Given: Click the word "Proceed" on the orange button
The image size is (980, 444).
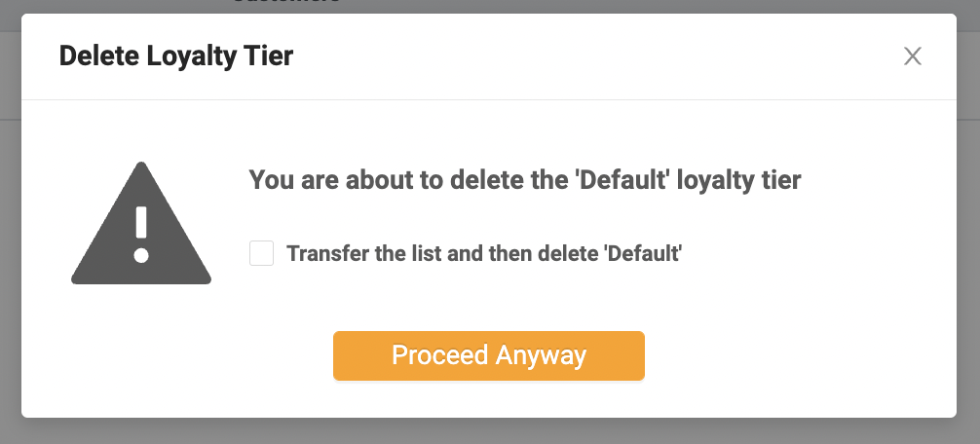Looking at the screenshot, I should click(x=439, y=355).
